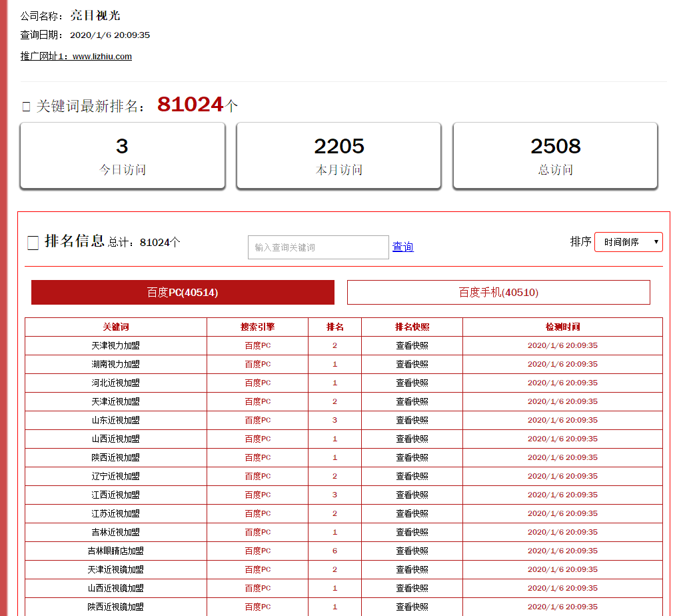Toggle the checkbox before 排名信息
Image resolution: width=673 pixels, height=616 pixels.
point(32,243)
